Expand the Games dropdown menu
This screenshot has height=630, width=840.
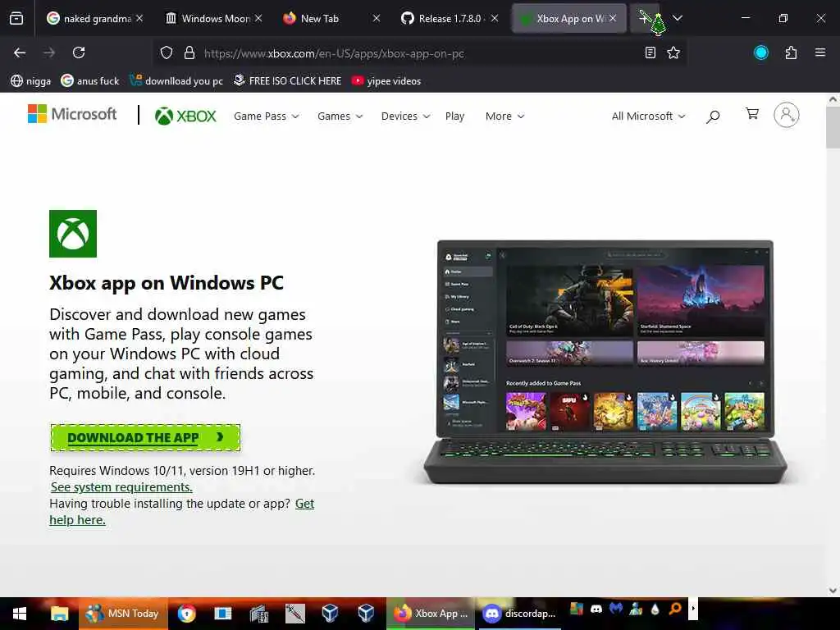point(340,116)
